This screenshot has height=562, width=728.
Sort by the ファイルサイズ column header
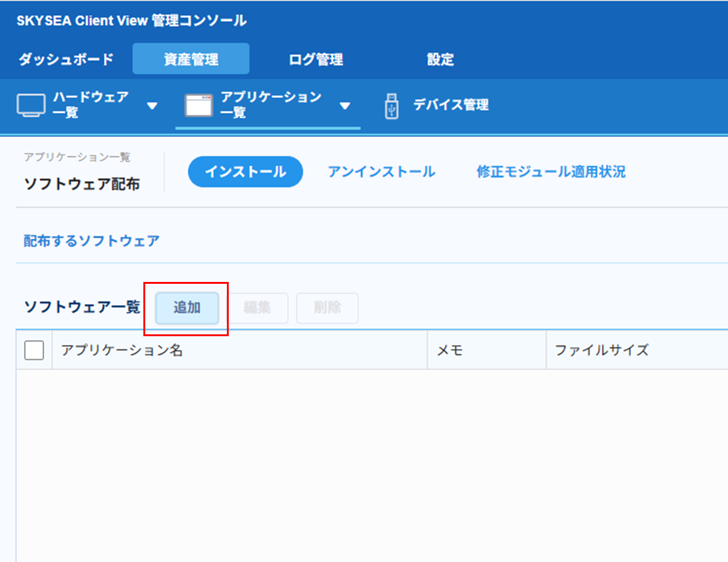[601, 350]
